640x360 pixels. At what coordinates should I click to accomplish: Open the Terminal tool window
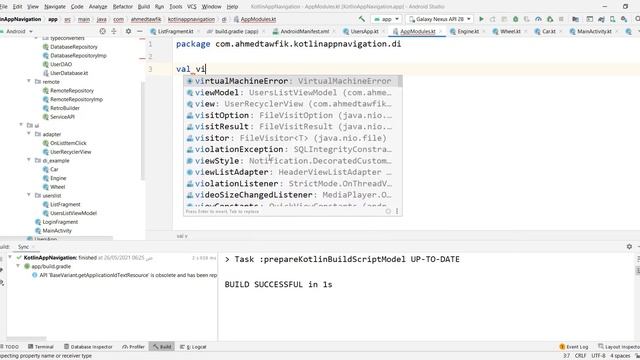point(41,347)
